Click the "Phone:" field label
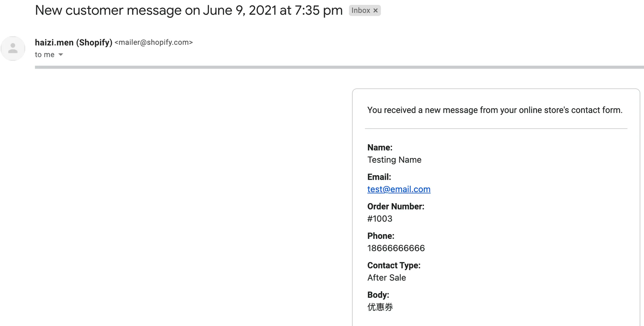This screenshot has height=326, width=644. pos(381,236)
